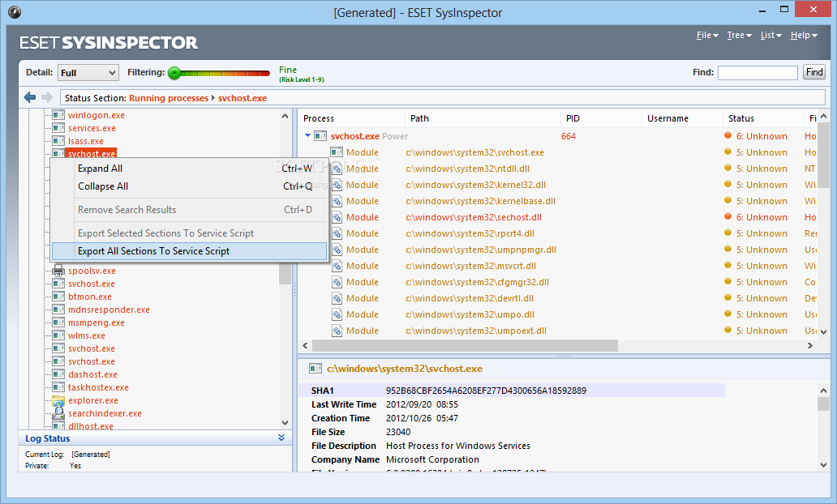The width and height of the screenshot is (837, 504).
Task: Click the dashost.exe process icon
Action: [x=58, y=374]
